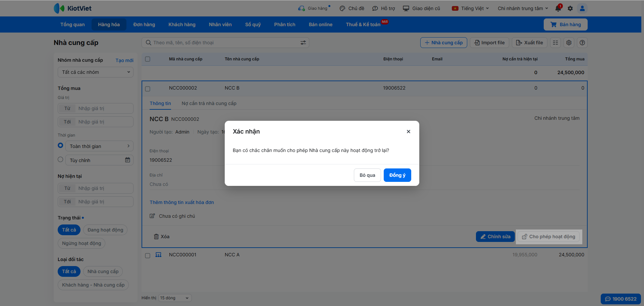Select the Toàn thời gian radio button

60,146
